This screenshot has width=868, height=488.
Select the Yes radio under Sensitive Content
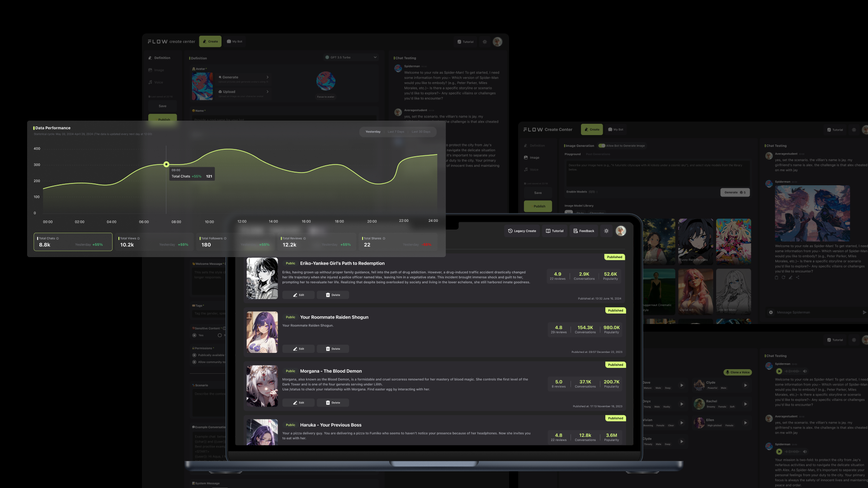tap(194, 335)
